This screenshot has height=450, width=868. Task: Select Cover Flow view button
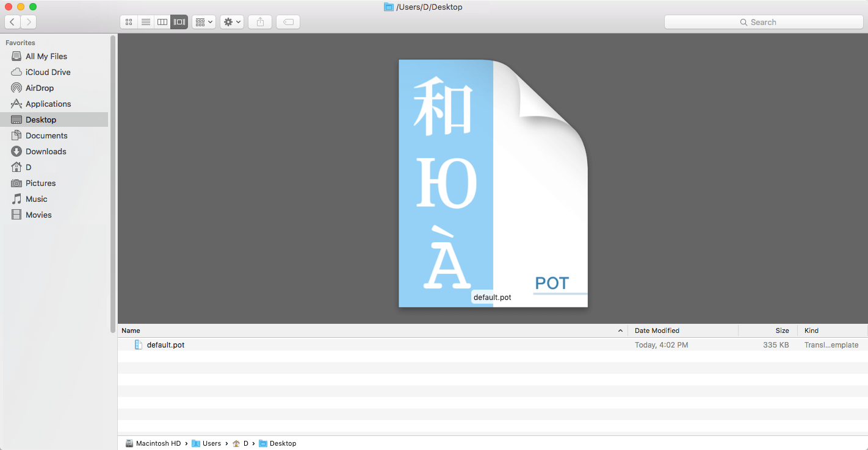click(179, 22)
